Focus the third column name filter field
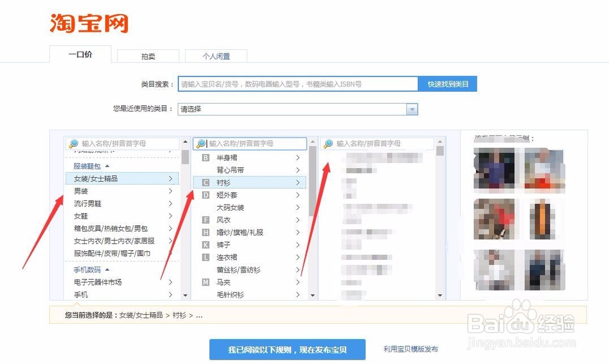The width and height of the screenshot is (609, 364). click(377, 144)
